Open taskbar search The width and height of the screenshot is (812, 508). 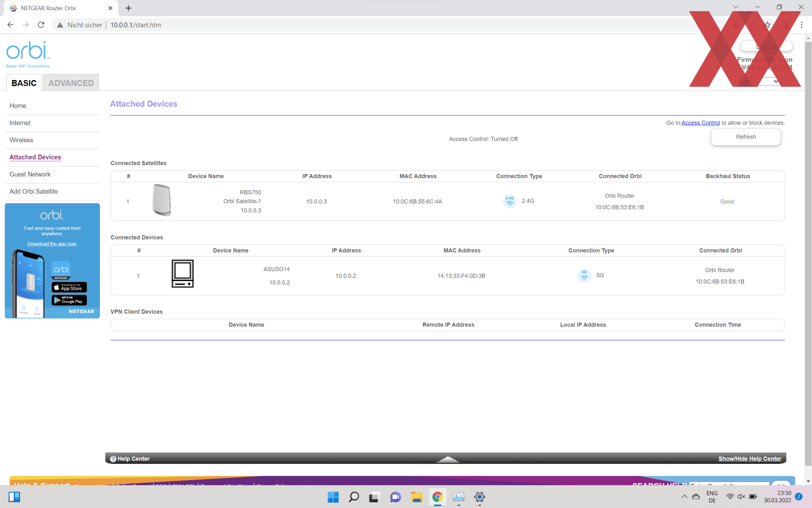(x=354, y=497)
